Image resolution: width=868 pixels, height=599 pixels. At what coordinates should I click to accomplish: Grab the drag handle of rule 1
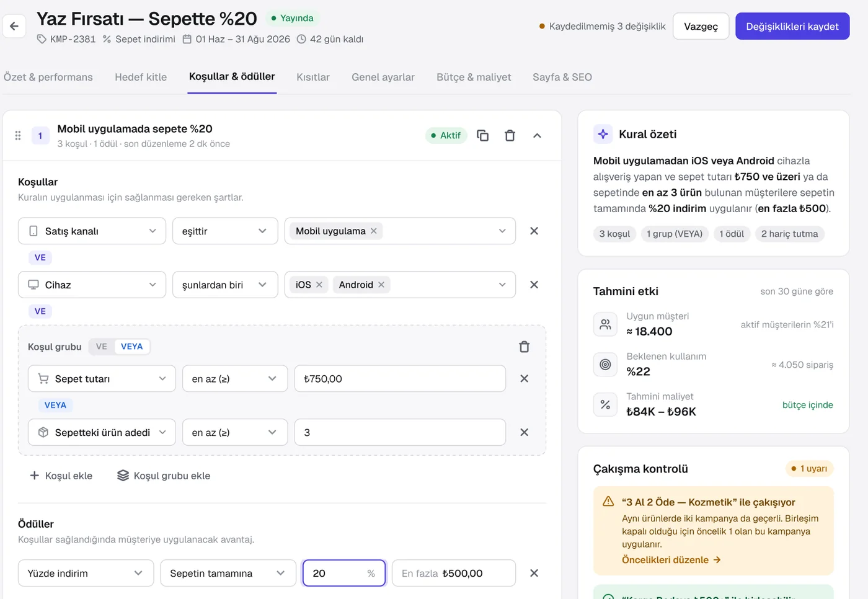tap(18, 135)
